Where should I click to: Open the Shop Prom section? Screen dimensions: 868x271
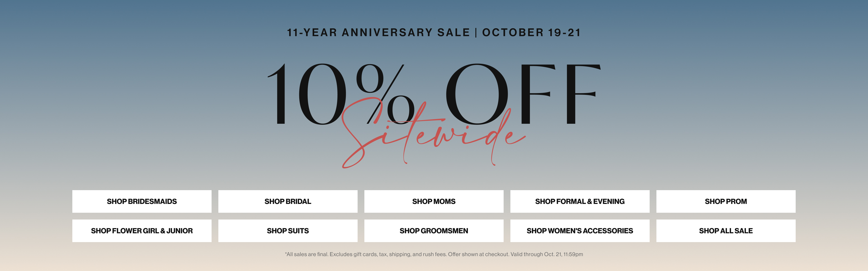coord(725,201)
